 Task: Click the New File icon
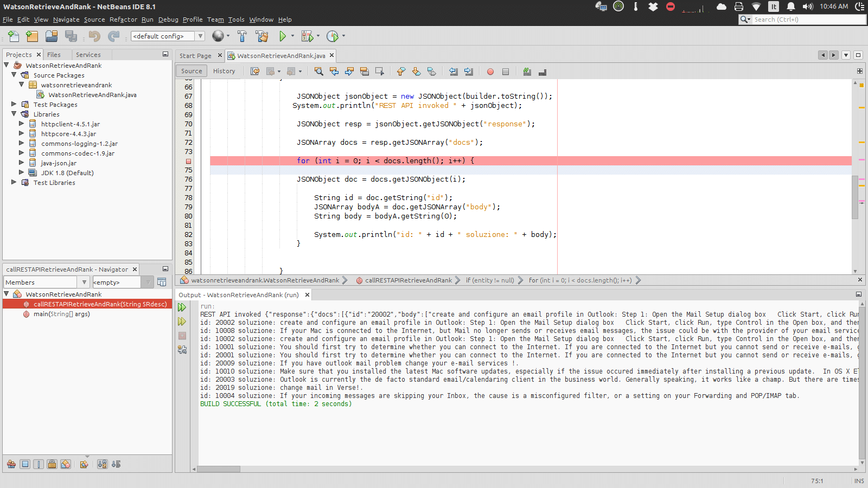14,36
